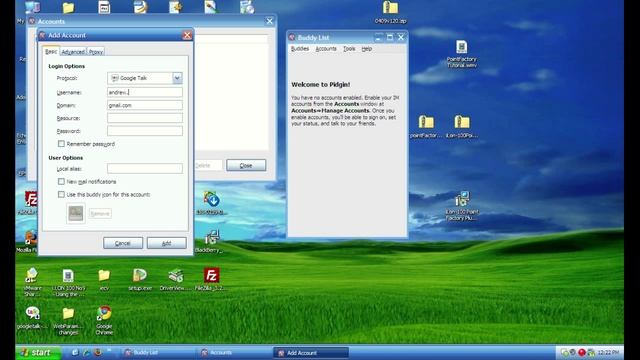Screen dimensions: 640x360
Task: Click the system clock showing 12:22 PM
Action: [x=608, y=352]
